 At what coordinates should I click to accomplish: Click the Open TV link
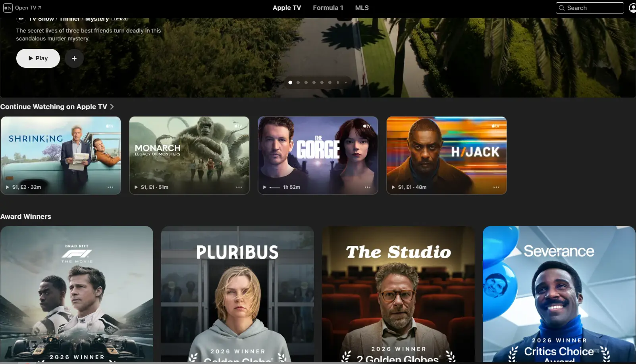pyautogui.click(x=28, y=8)
